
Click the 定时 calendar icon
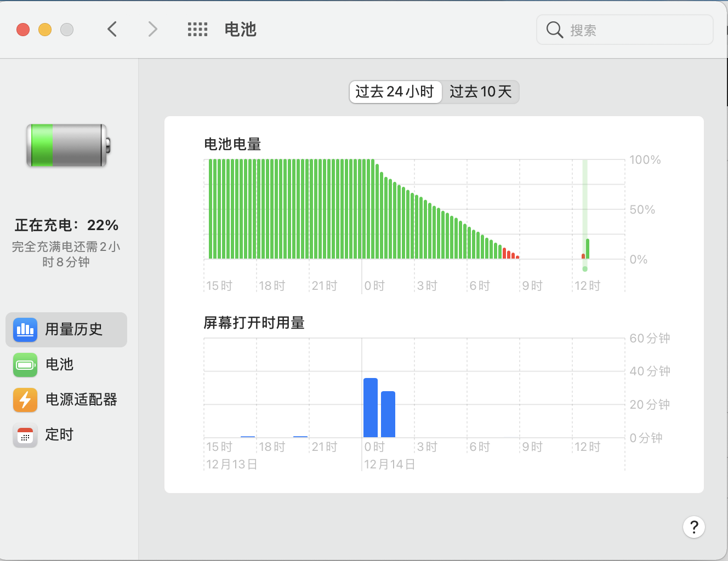25,435
